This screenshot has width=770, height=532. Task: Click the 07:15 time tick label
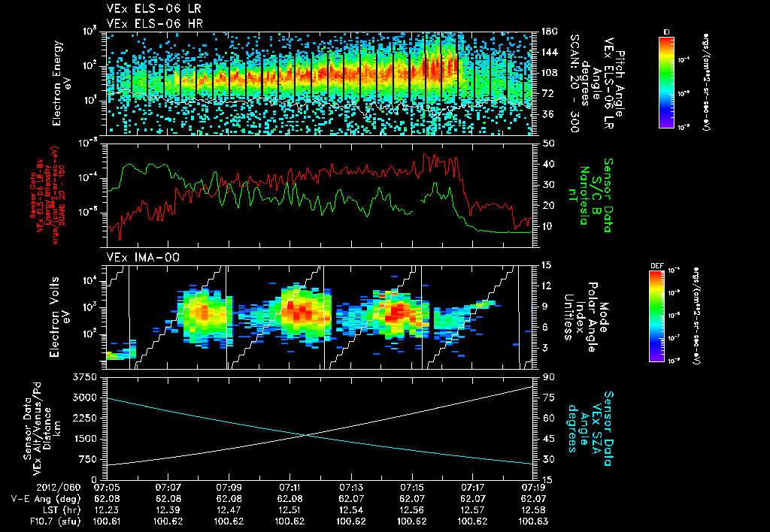click(411, 488)
